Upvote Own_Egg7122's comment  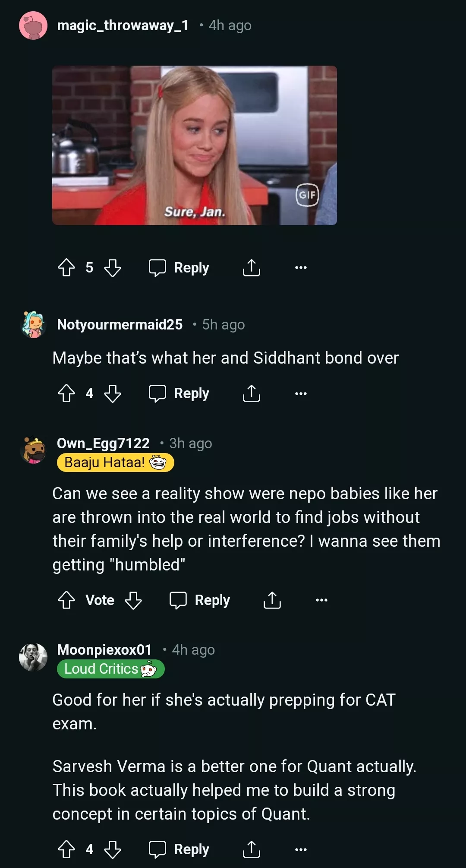click(x=66, y=600)
